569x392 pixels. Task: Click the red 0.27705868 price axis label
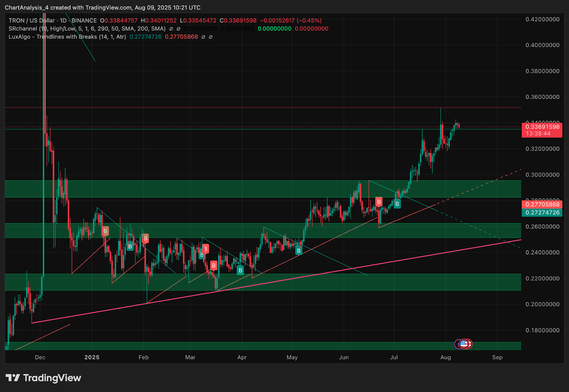tap(542, 205)
